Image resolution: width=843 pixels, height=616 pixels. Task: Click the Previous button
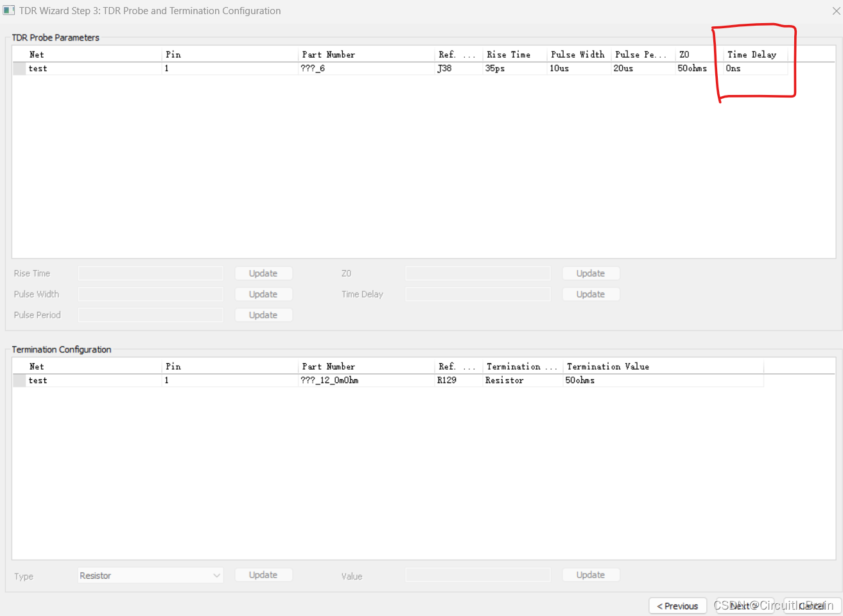pos(677,606)
